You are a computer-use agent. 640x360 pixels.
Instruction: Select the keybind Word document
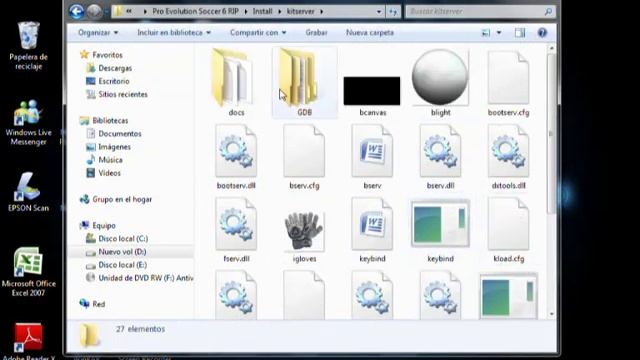372,230
